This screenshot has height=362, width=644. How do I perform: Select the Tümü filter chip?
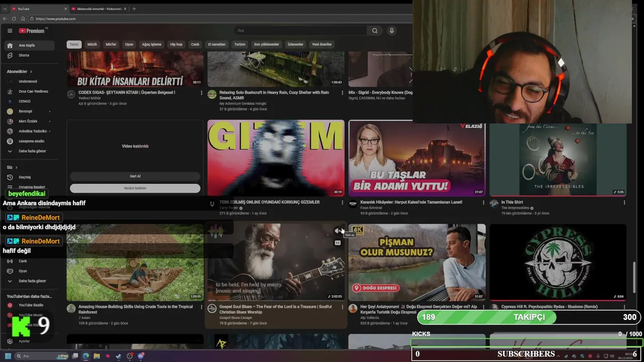click(74, 44)
